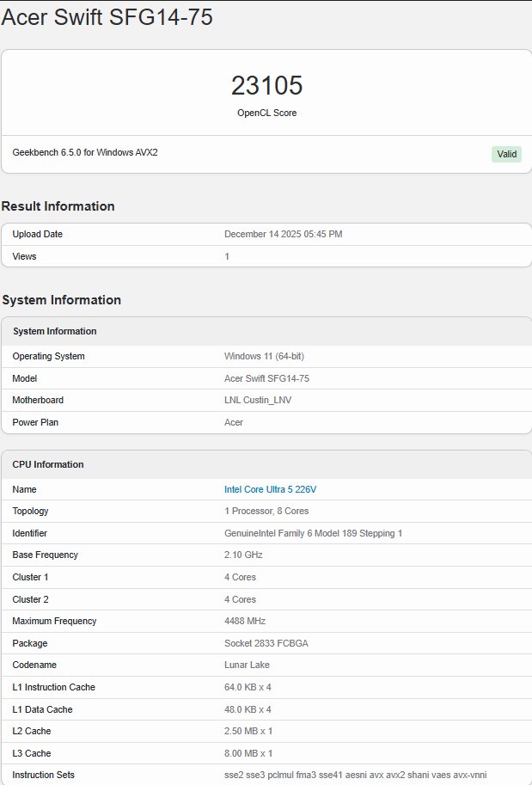This screenshot has height=785, width=532.
Task: Select the Lunar Lake codename value
Action: point(247,665)
